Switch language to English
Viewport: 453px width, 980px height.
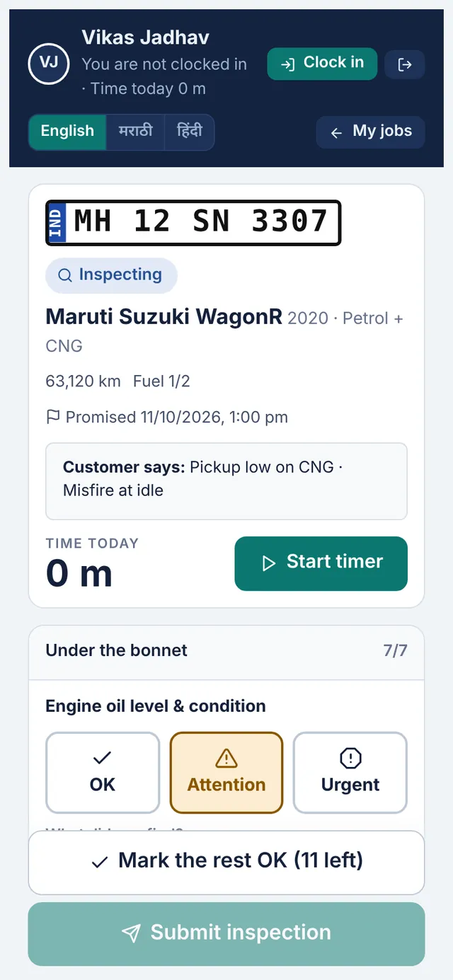pos(67,132)
